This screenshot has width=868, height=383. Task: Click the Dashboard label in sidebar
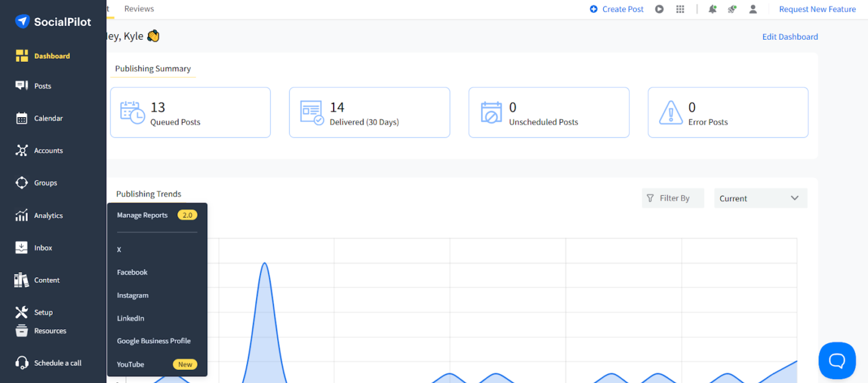tap(52, 56)
